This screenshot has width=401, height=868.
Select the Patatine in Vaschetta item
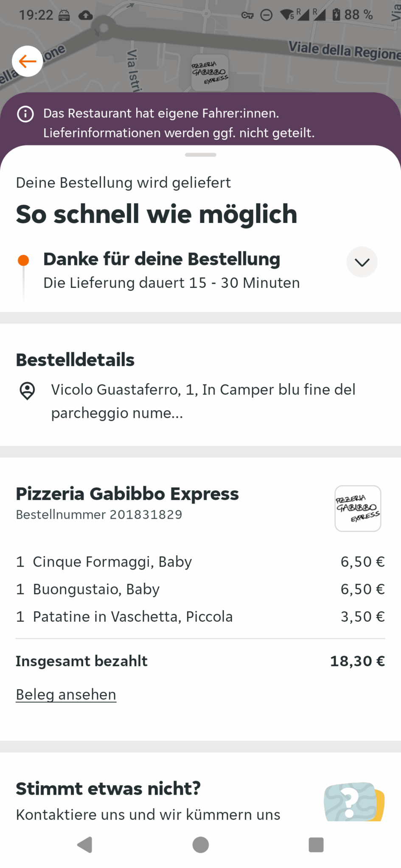click(x=132, y=617)
